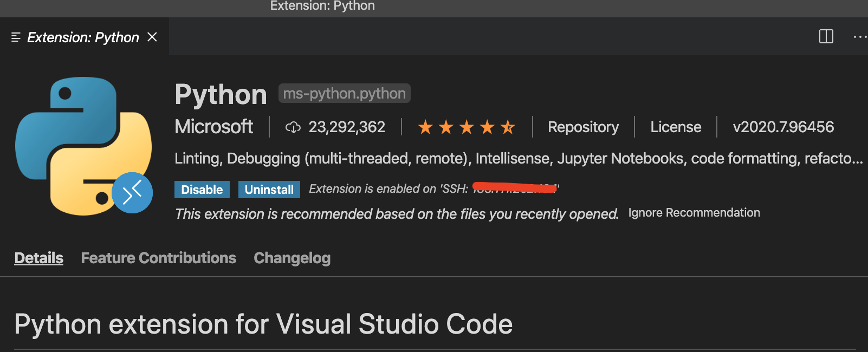Screen dimensions: 868x352
Task: Open the more actions ellipsis menu
Action: pyautogui.click(x=860, y=37)
